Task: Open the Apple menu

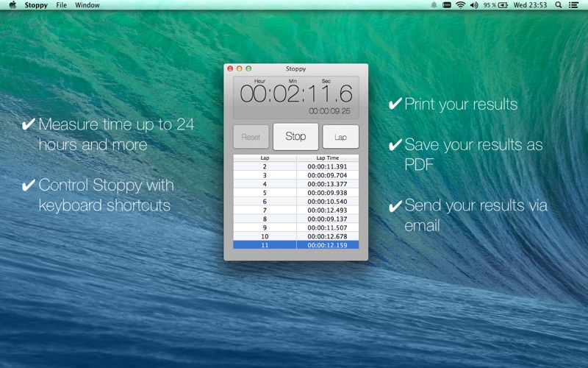Action: [12, 5]
